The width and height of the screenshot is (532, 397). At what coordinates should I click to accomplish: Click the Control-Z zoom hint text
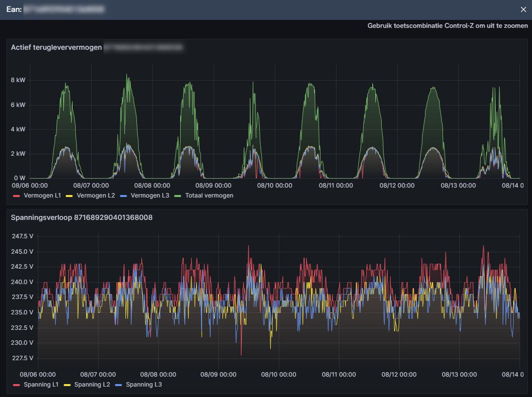pos(447,26)
